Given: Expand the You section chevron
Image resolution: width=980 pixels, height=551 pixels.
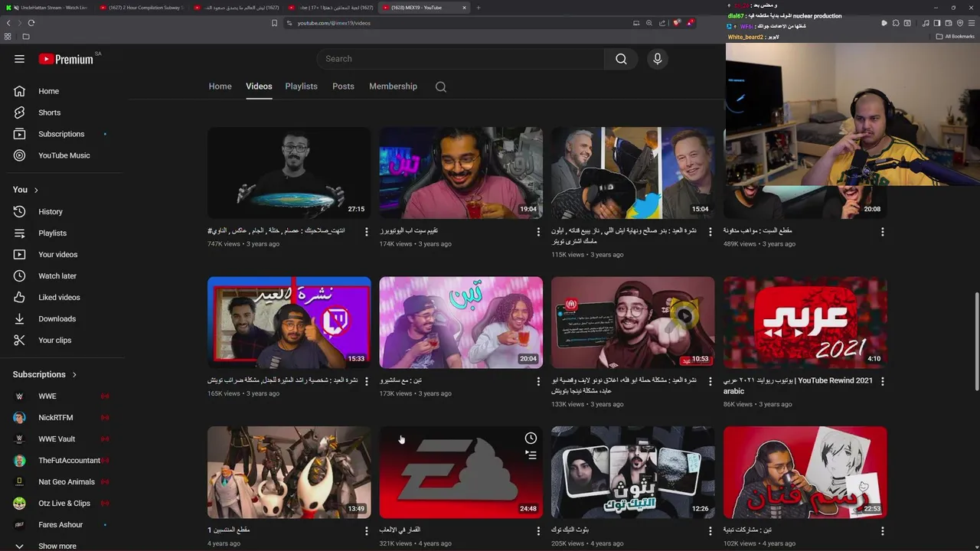Looking at the screenshot, I should point(36,190).
